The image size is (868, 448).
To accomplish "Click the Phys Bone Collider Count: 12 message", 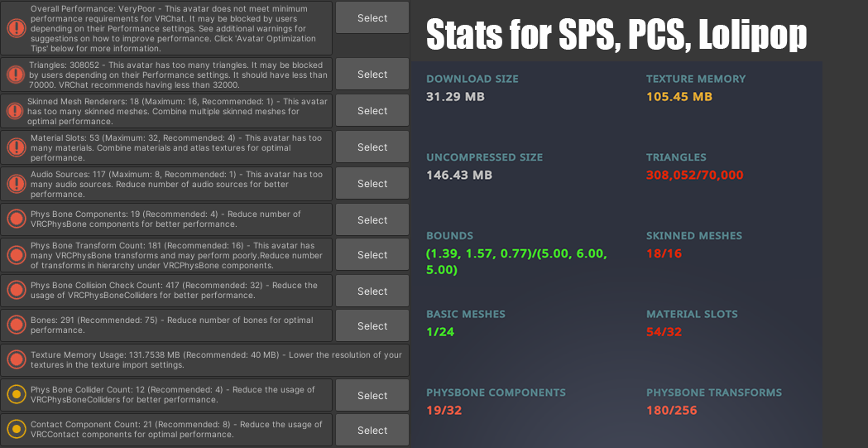I will (x=173, y=395).
